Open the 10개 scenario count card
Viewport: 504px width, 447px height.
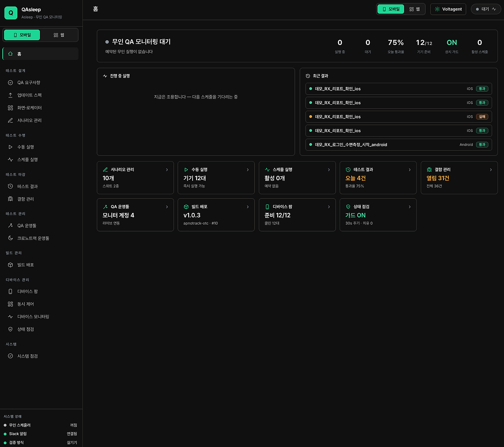click(135, 178)
